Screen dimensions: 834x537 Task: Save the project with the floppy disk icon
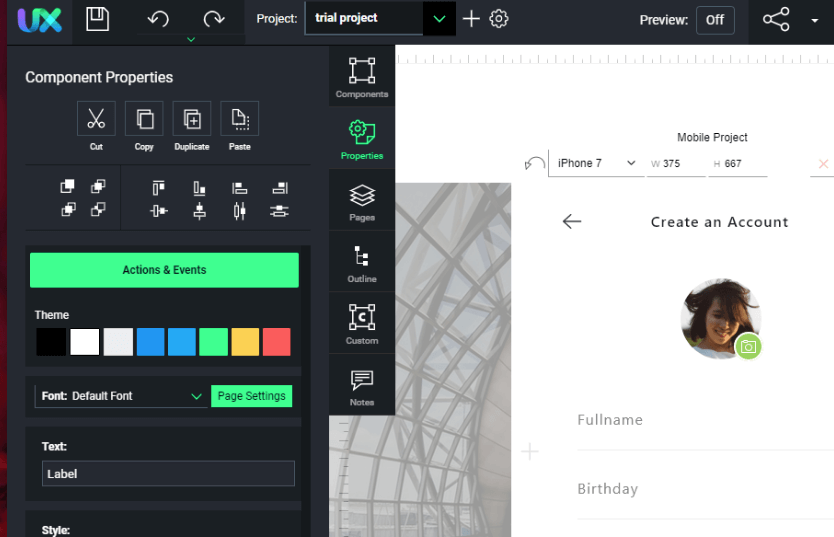click(x=97, y=19)
